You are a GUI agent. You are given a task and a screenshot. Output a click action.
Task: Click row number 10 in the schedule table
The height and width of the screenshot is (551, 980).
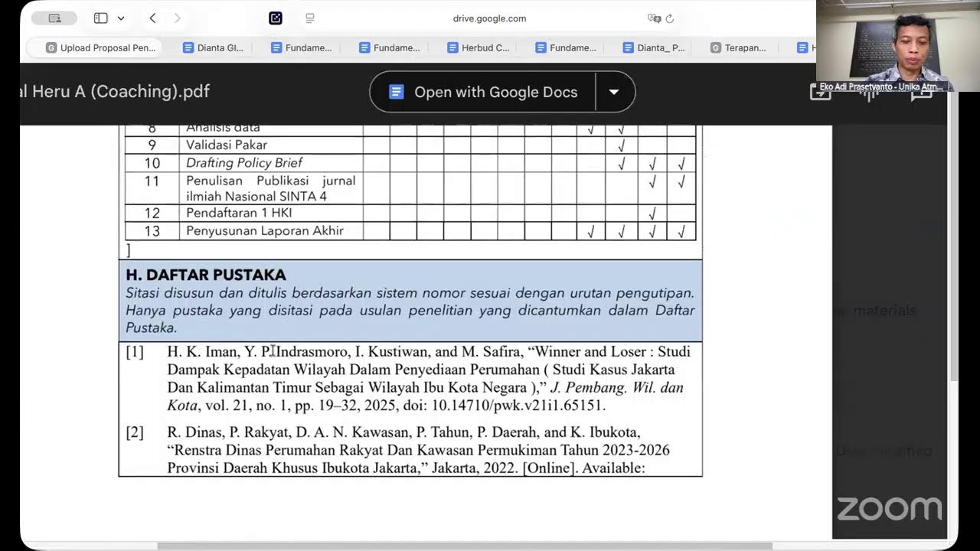point(152,163)
